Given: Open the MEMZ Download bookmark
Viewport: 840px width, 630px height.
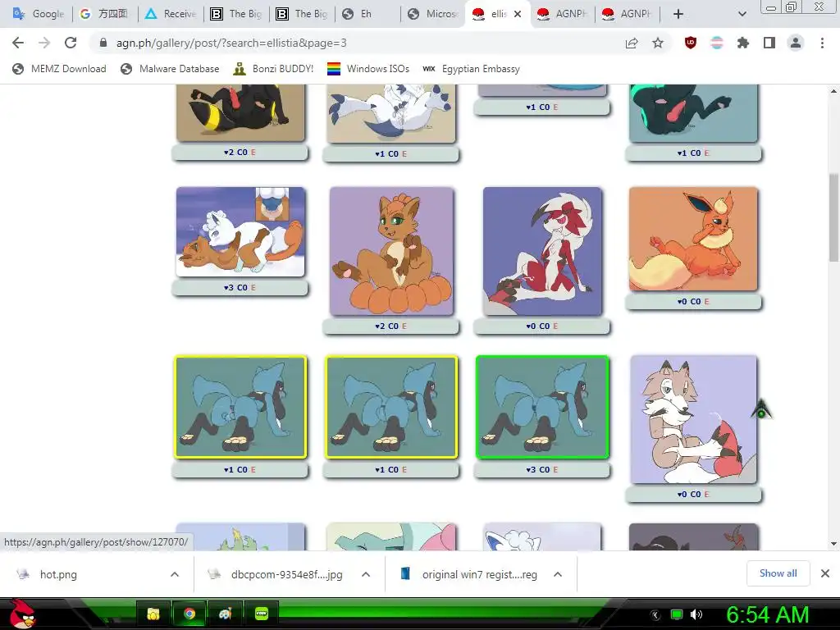Looking at the screenshot, I should [59, 69].
